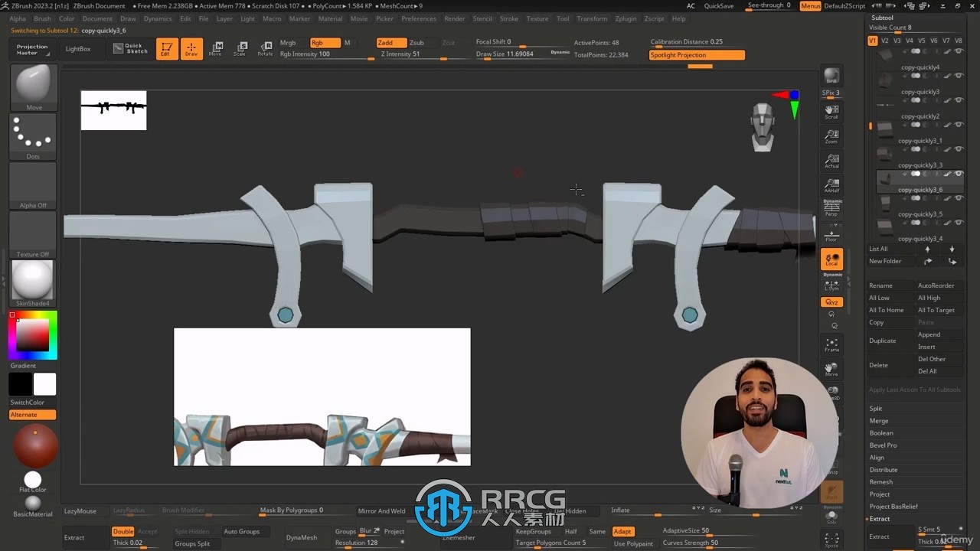
Task: Toggle the Floor grid icon
Action: pos(831,234)
